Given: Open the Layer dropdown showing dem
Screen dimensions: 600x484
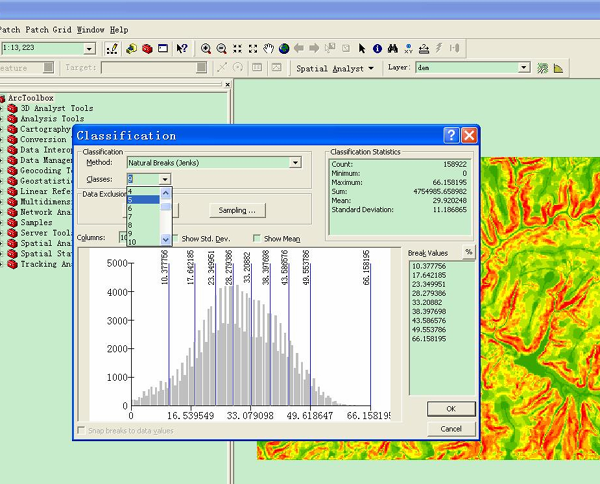Looking at the screenshot, I should 523,68.
